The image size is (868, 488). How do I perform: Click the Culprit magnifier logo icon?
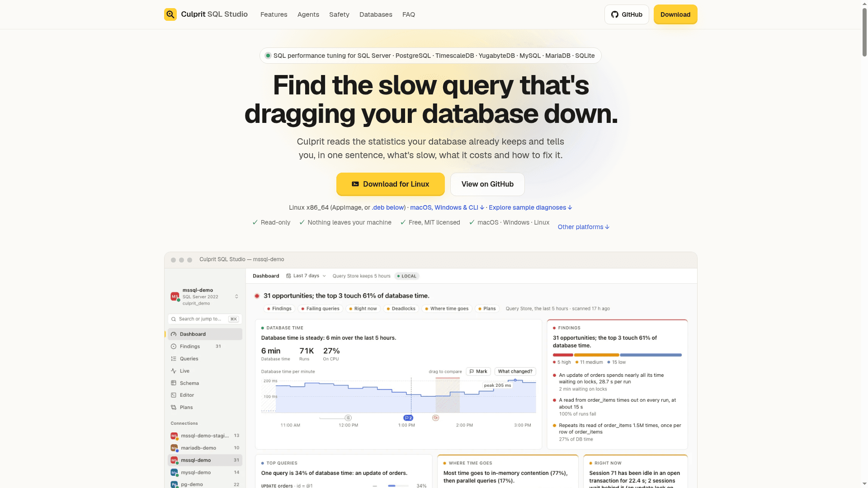click(x=170, y=14)
